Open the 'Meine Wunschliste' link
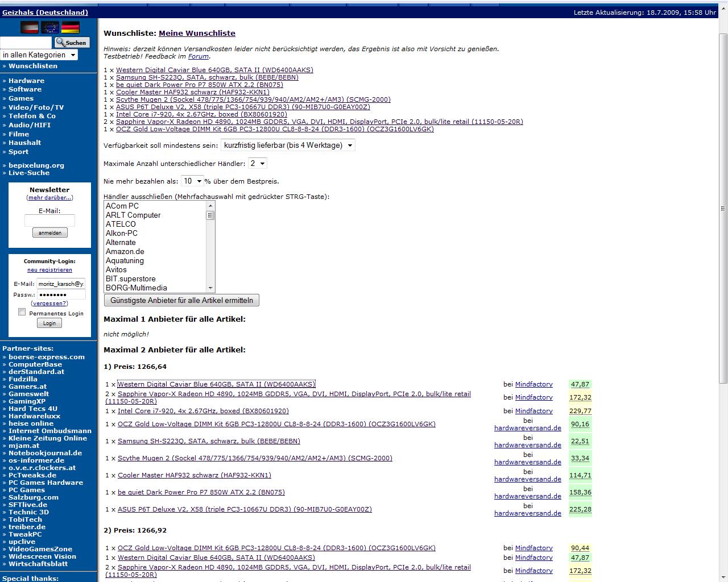Image resolution: width=728 pixels, height=582 pixels. click(197, 34)
